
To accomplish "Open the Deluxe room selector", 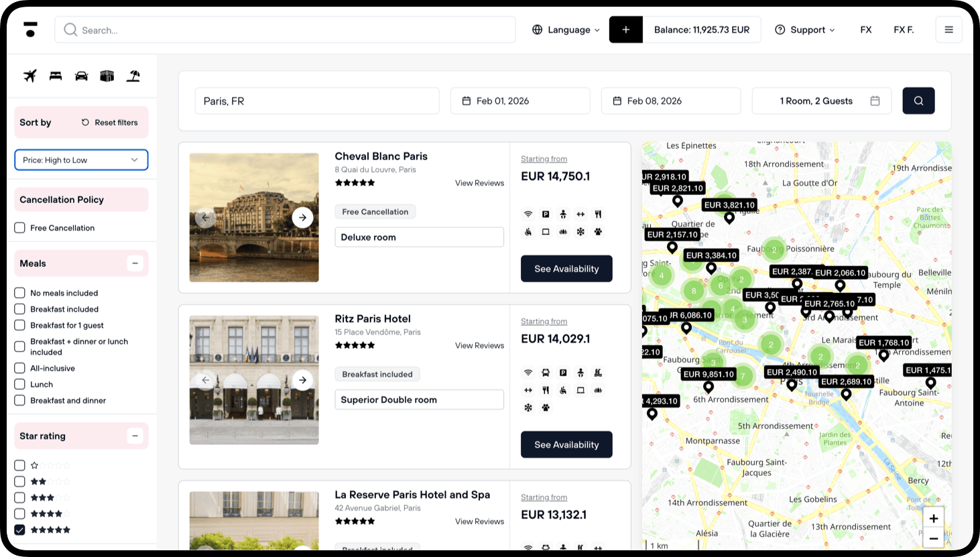I will [x=419, y=237].
